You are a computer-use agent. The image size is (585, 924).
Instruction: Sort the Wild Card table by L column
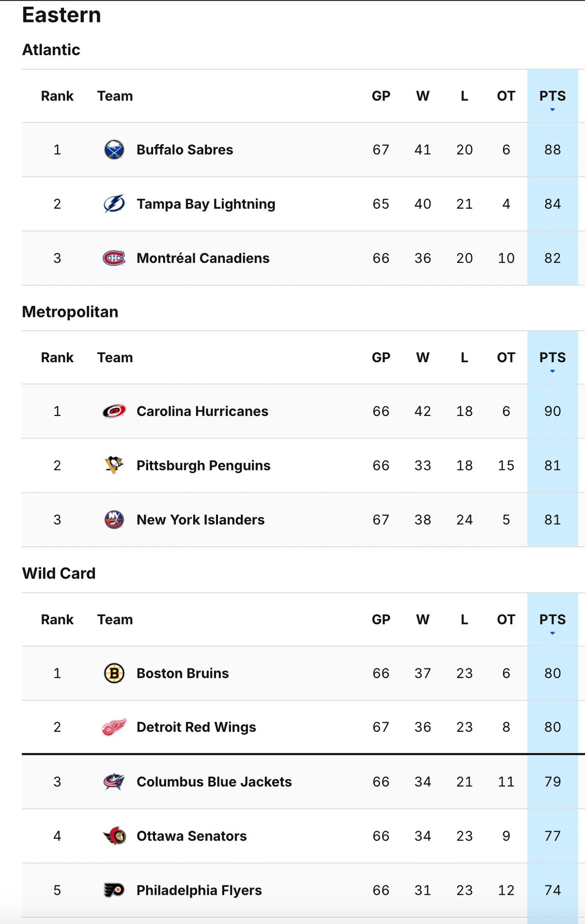464,619
